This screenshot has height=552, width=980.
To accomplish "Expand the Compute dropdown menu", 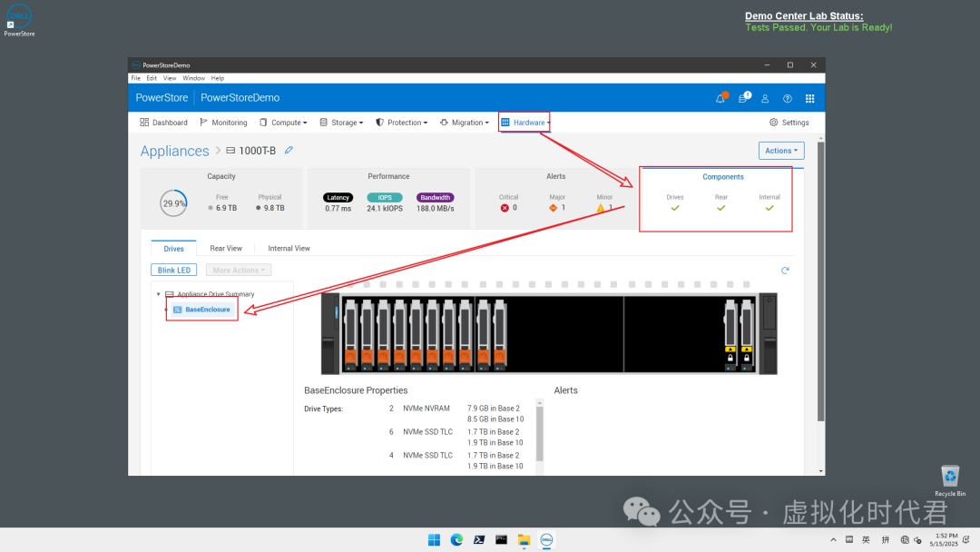I will click(x=283, y=123).
